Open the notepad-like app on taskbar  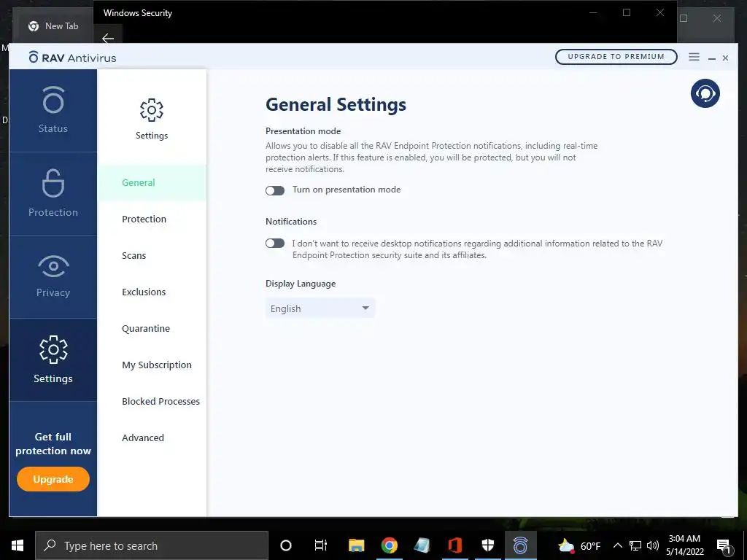point(422,545)
